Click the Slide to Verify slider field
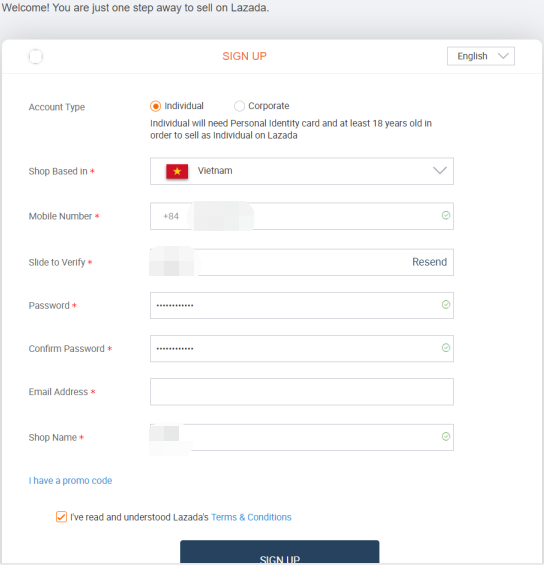The height and width of the screenshot is (565, 544). pyautogui.click(x=302, y=262)
